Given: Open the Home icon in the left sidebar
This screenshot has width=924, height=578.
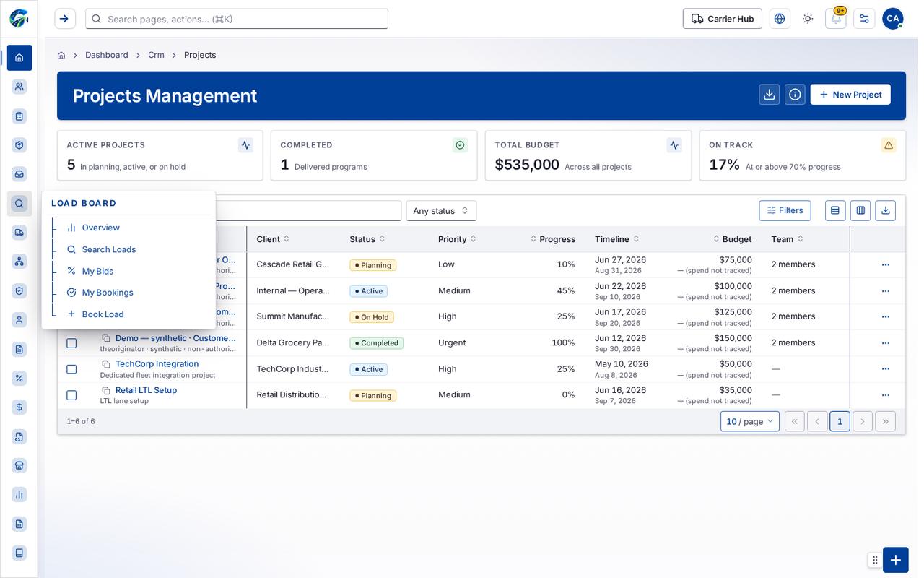Looking at the screenshot, I should 19,58.
